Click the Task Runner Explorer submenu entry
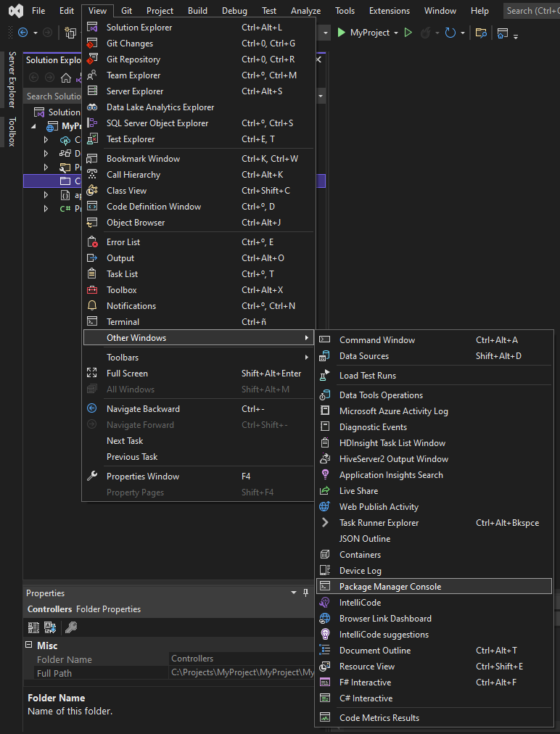This screenshot has height=734, width=560. pos(379,522)
